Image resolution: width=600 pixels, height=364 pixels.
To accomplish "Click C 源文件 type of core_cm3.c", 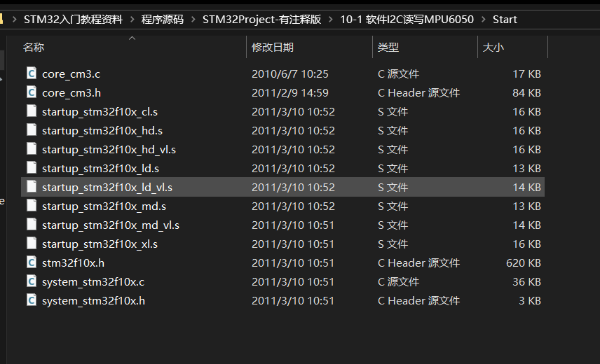I will tap(398, 73).
